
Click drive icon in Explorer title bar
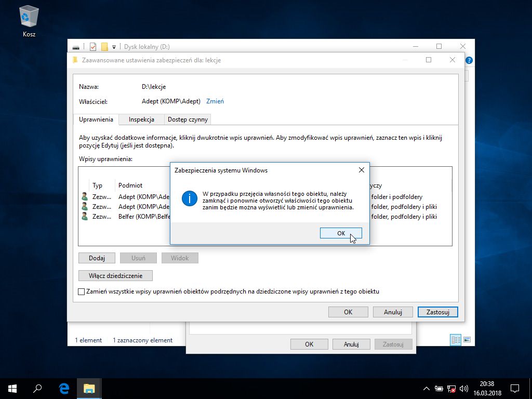(x=76, y=47)
